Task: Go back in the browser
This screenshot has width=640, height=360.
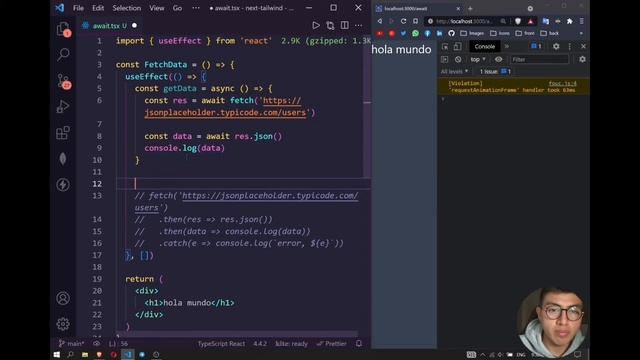Action: pyautogui.click(x=380, y=21)
